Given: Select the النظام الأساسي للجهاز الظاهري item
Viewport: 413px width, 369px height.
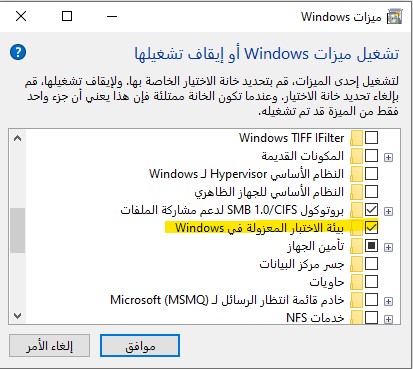Looking at the screenshot, I should [269, 192].
